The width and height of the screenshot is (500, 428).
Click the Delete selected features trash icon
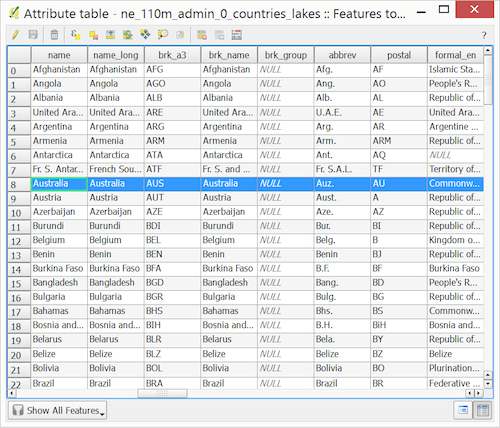54,35
